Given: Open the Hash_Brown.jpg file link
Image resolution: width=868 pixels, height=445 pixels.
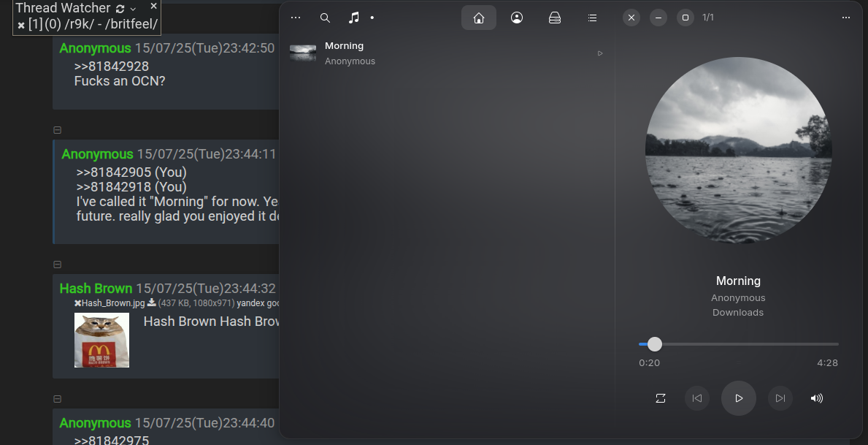Looking at the screenshot, I should click(113, 303).
